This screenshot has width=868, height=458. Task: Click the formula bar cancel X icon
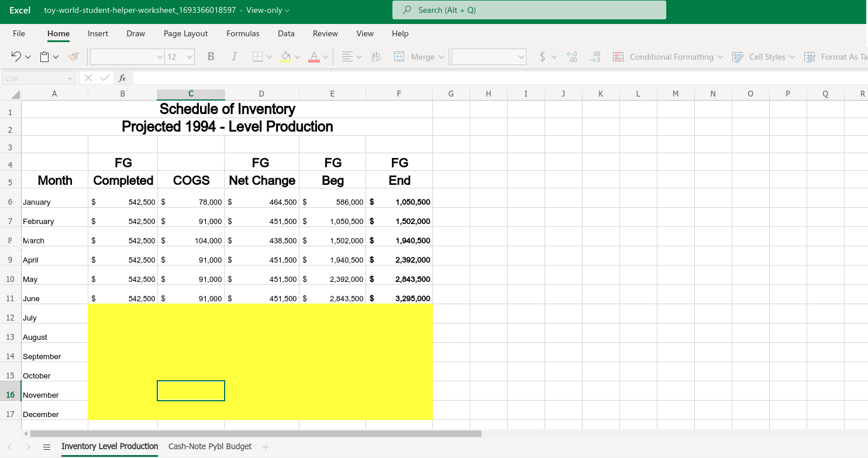pyautogui.click(x=88, y=78)
